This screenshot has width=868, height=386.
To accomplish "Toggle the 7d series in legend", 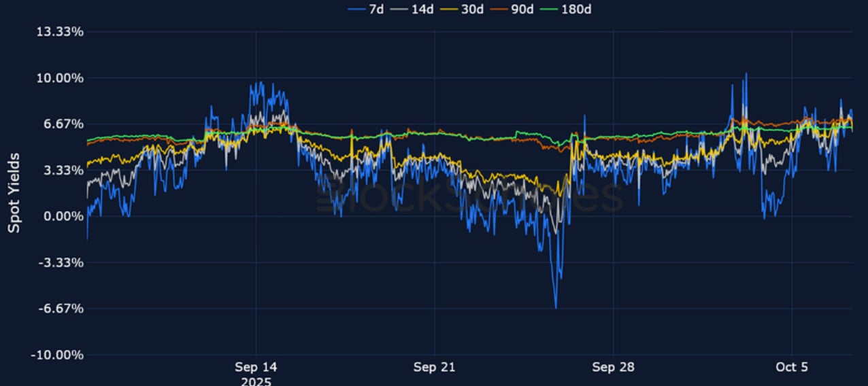I will click(x=375, y=9).
